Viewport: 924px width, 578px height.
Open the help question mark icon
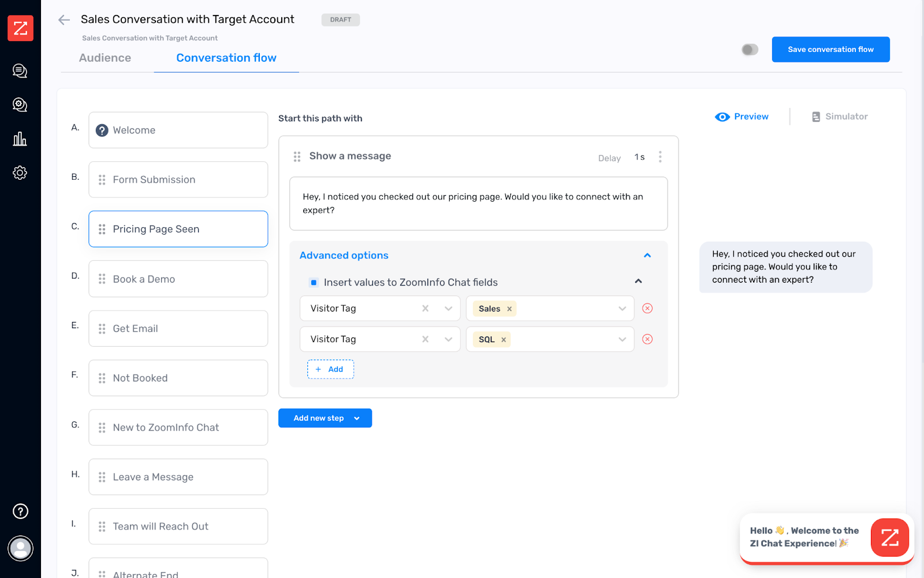(x=20, y=511)
